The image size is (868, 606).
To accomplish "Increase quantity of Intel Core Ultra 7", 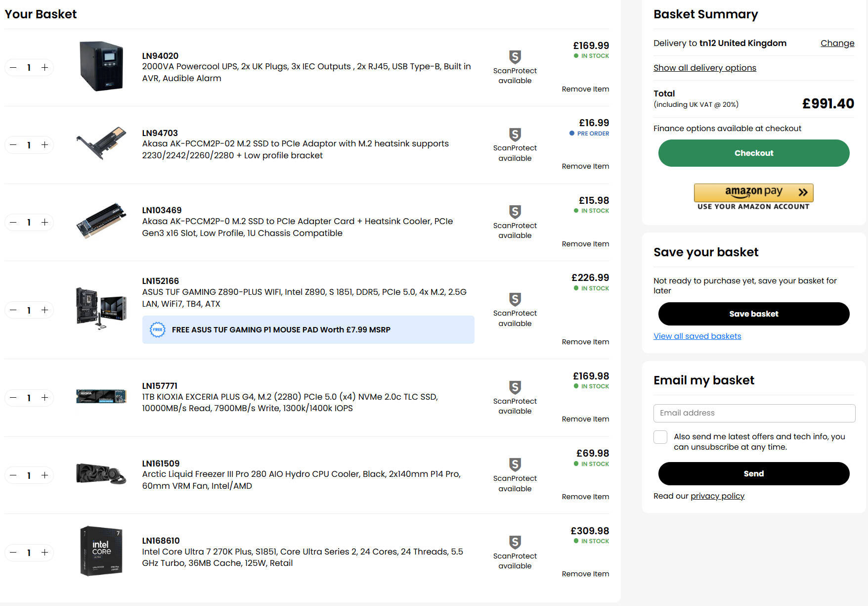I will [x=45, y=553].
